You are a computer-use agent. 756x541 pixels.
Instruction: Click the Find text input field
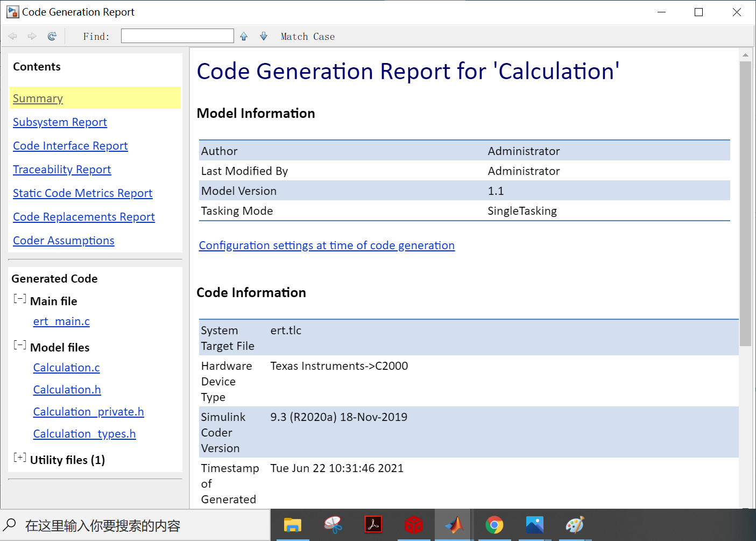tap(177, 36)
